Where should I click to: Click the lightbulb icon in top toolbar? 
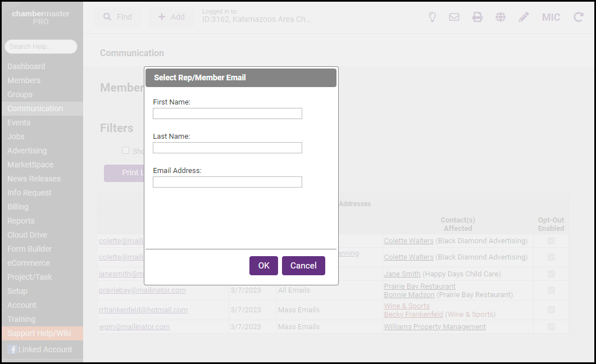coord(432,17)
